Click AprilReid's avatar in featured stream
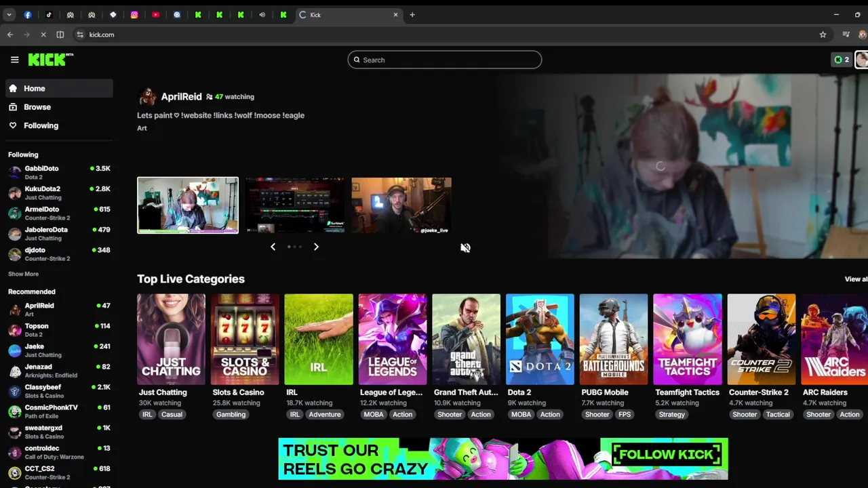868x488 pixels. pyautogui.click(x=147, y=97)
